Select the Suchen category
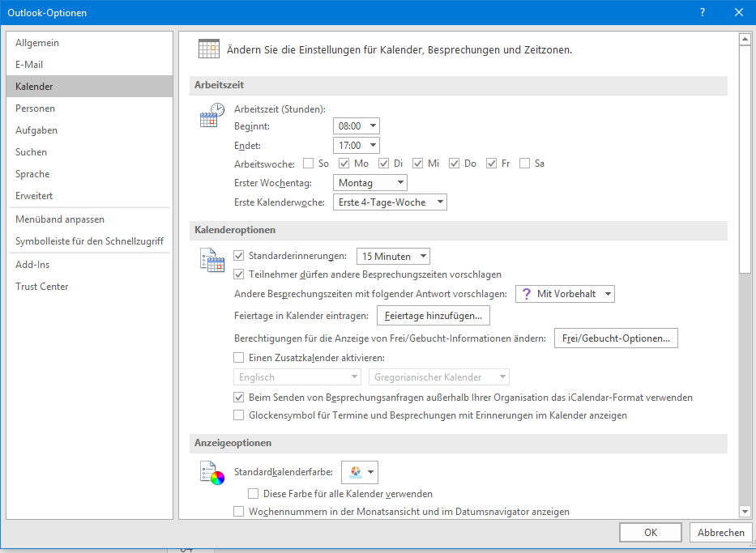 [x=90, y=151]
